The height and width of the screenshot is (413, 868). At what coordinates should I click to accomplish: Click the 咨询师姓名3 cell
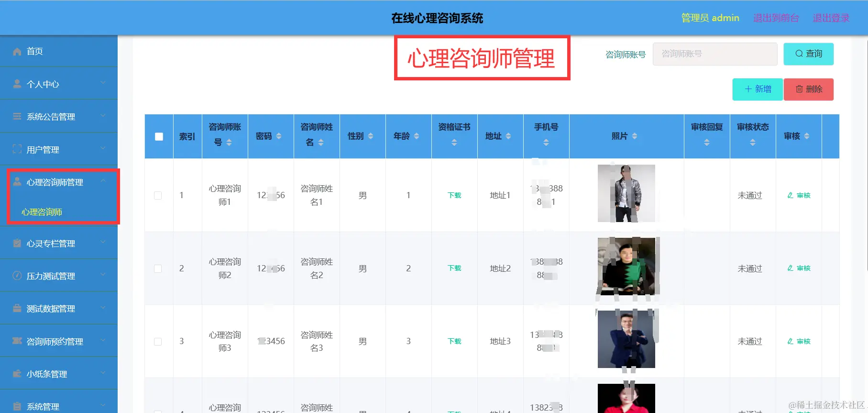pos(317,341)
